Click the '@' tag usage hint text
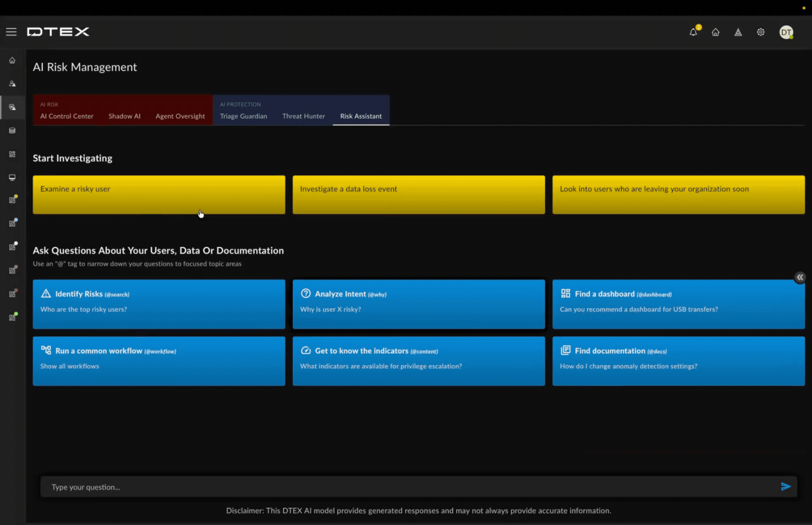Image resolution: width=812 pixels, height=525 pixels. pyautogui.click(x=137, y=264)
